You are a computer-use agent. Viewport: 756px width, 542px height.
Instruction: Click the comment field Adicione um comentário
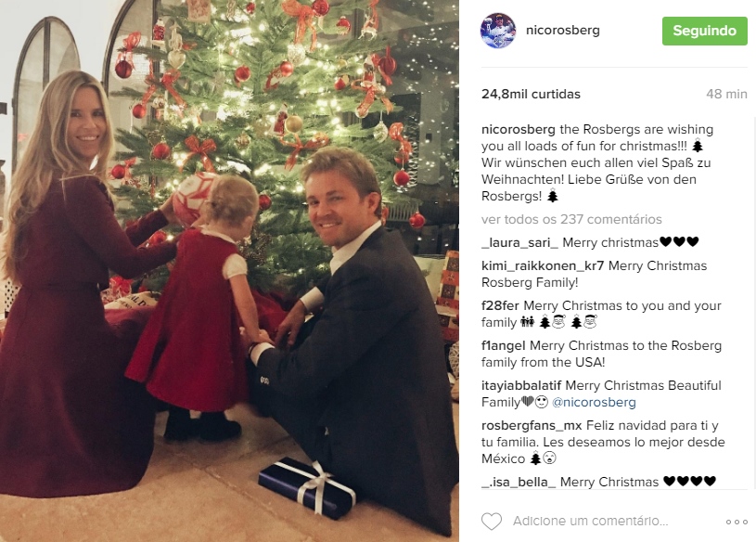click(590, 522)
